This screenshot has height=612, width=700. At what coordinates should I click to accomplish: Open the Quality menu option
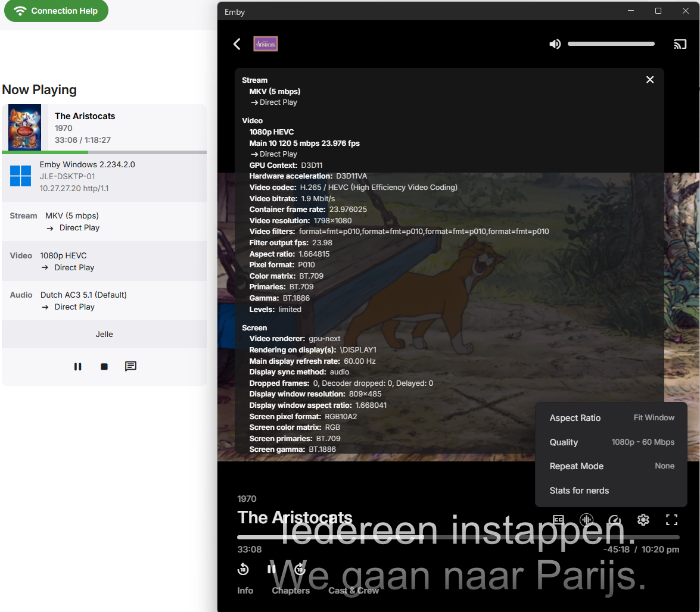(612, 442)
